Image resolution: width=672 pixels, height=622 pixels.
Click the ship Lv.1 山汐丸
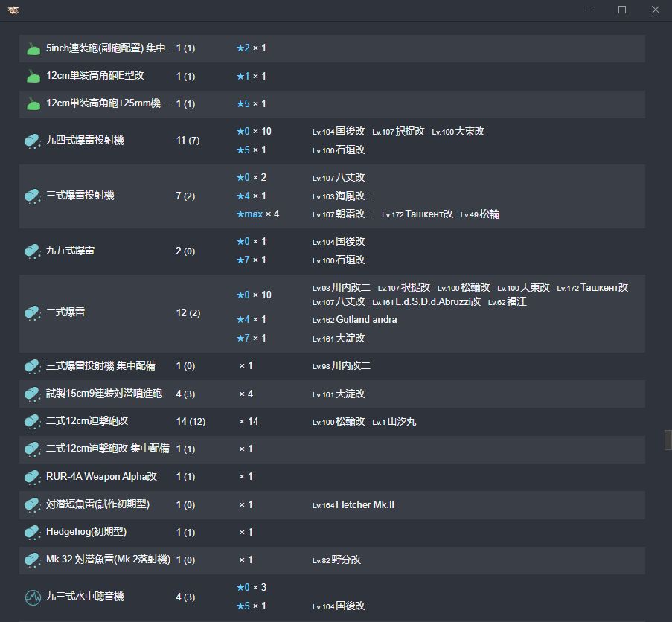[394, 422]
